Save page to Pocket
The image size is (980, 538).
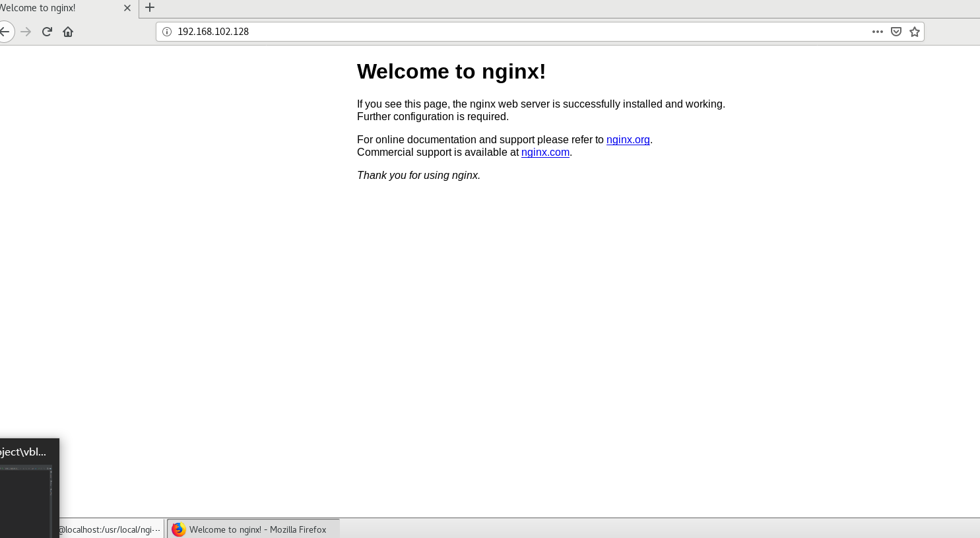pos(896,32)
